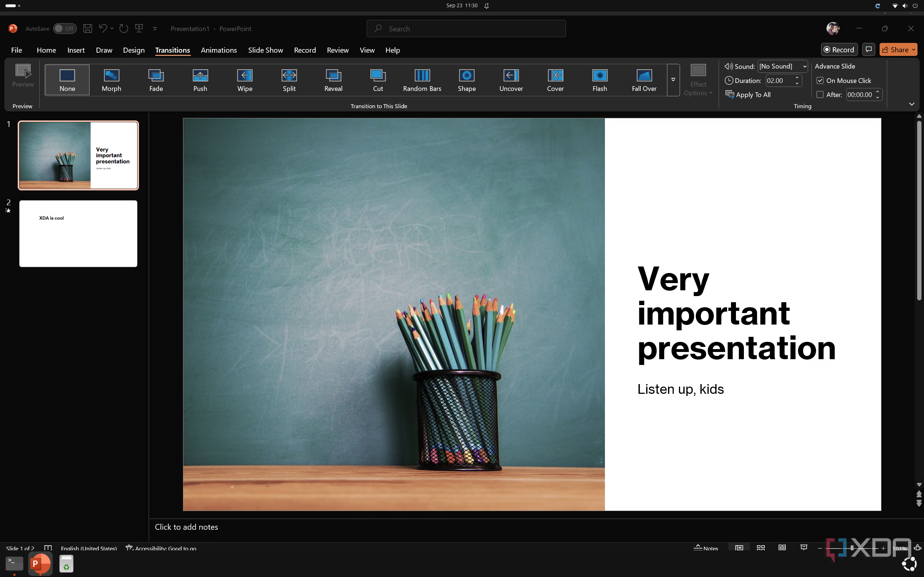
Task: Open the Slide Show tab
Action: click(265, 50)
